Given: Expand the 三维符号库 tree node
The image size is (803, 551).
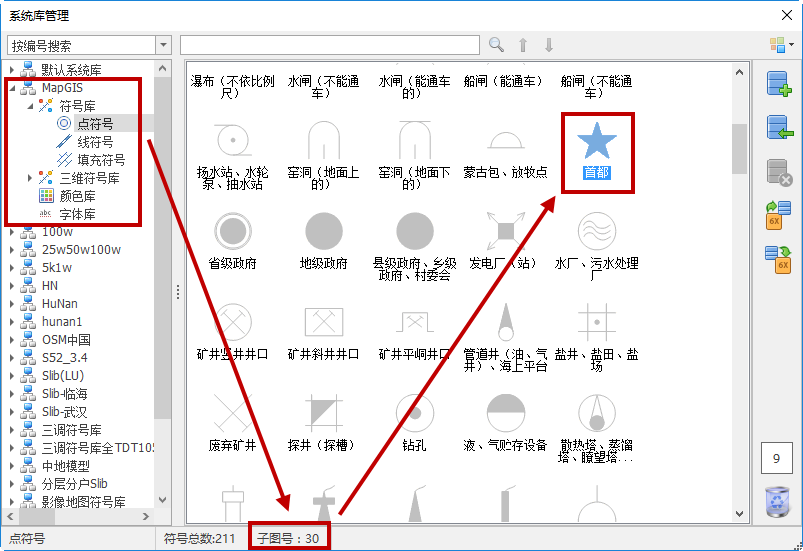Looking at the screenshot, I should [30, 178].
